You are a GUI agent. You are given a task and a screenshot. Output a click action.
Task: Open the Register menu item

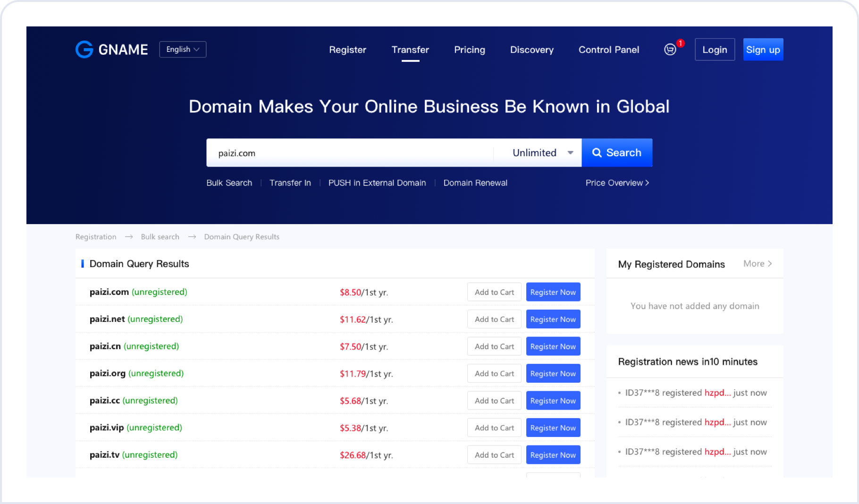click(x=347, y=50)
